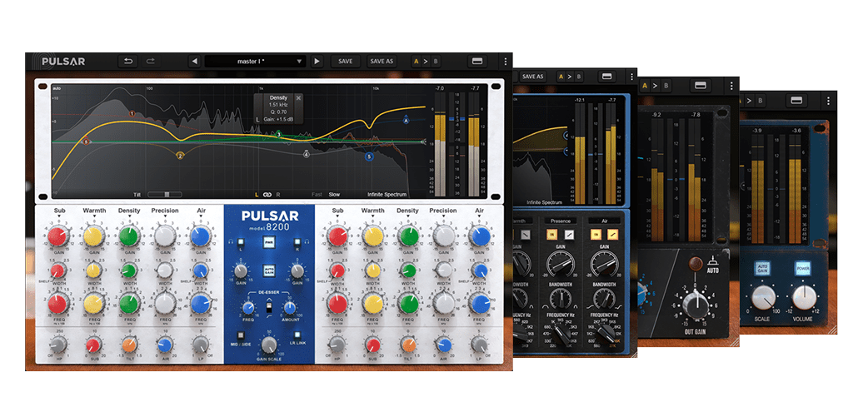Show the R channel curve below the graph
Viewport: 868px width, 417px height.
pos(278,195)
